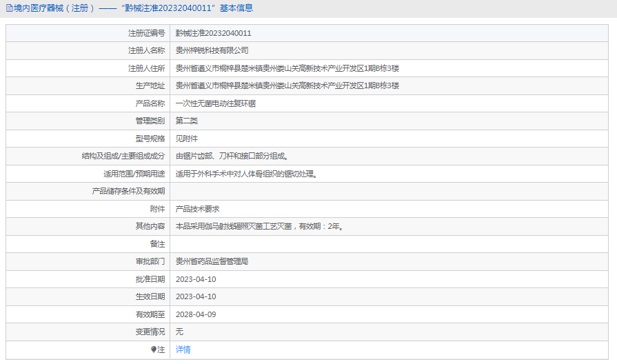617x364 pixels.
Task: Click the 产品名称 label
Action: (150, 103)
